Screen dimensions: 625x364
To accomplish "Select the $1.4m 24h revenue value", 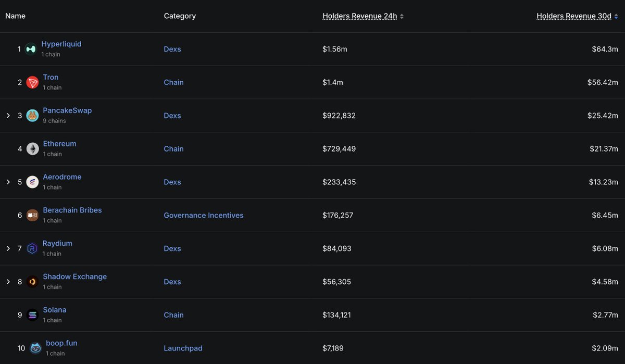I will (x=333, y=82).
